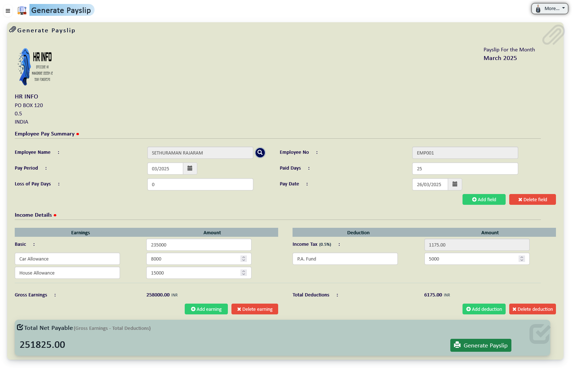The width and height of the screenshot is (575, 392).
Task: Search for employee using the magnifier icon
Action: (x=260, y=152)
